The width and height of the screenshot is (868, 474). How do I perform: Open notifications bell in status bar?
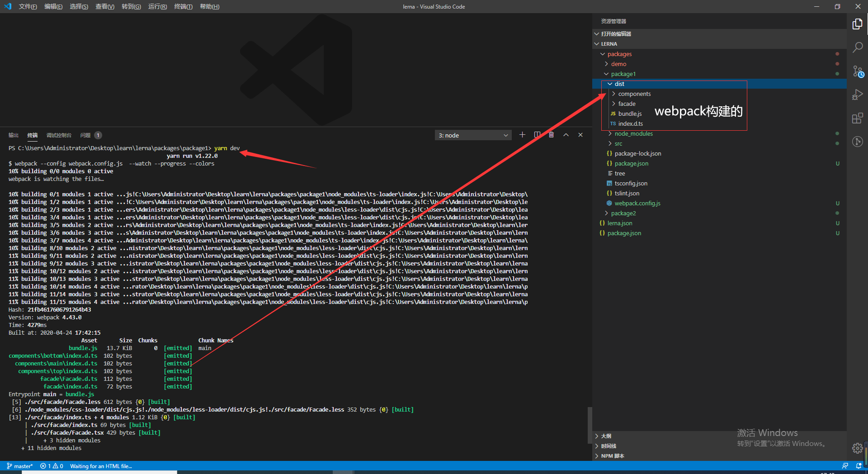click(x=859, y=466)
